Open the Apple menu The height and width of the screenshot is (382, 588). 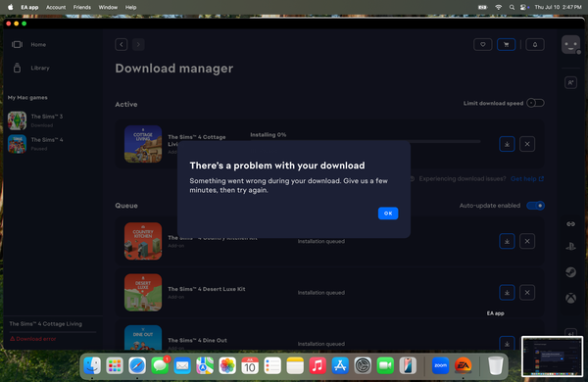pyautogui.click(x=11, y=7)
